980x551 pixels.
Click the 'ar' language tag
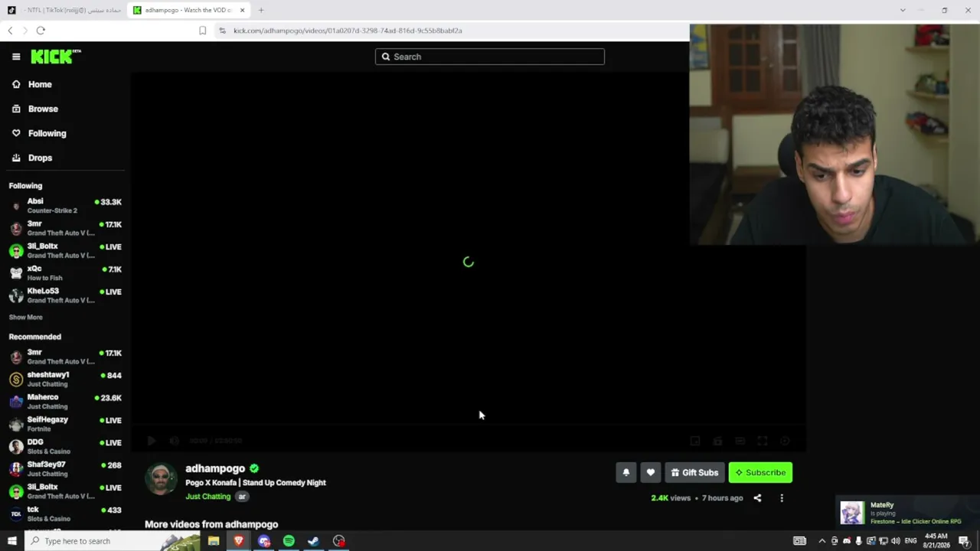[x=242, y=497]
